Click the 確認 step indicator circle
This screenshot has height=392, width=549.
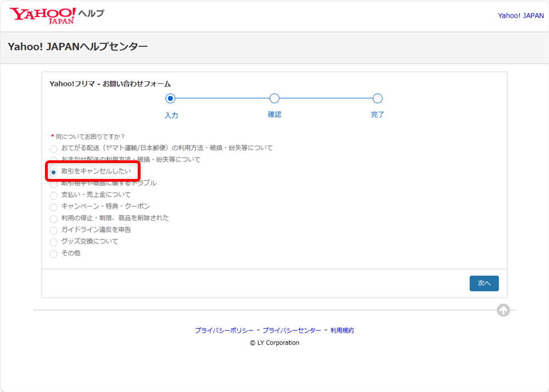pos(274,98)
